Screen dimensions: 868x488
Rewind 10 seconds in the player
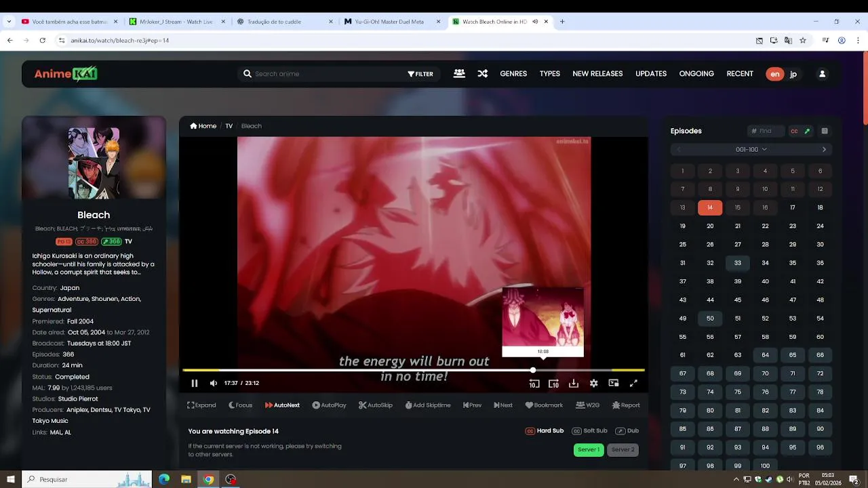point(534,384)
